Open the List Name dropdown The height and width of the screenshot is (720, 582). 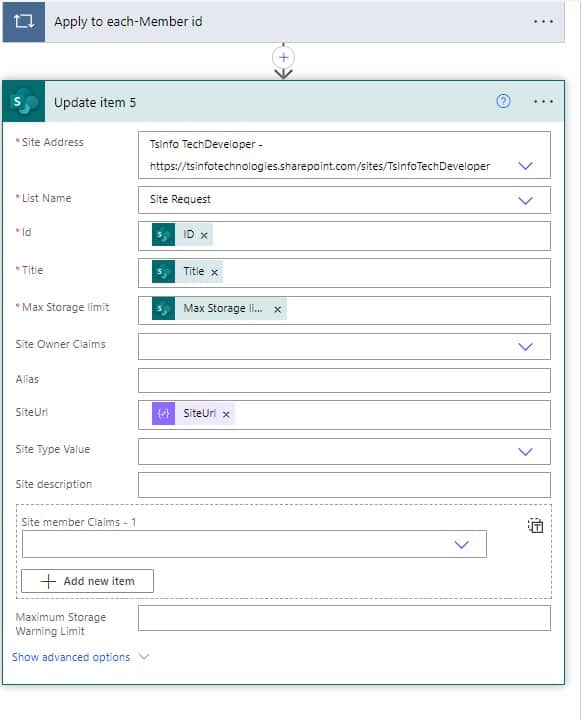coord(525,201)
